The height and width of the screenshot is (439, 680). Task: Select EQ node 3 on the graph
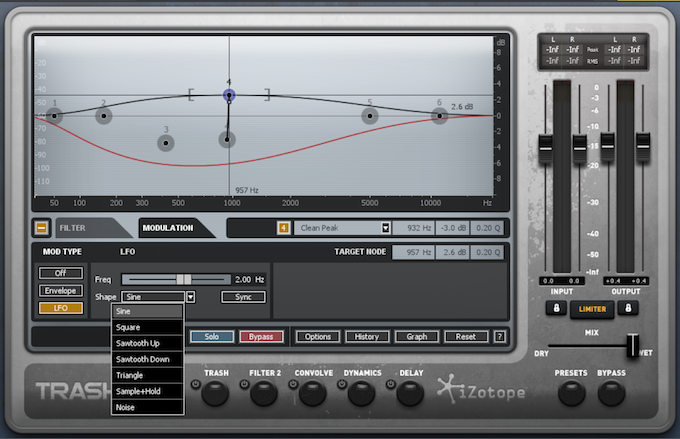point(166,143)
